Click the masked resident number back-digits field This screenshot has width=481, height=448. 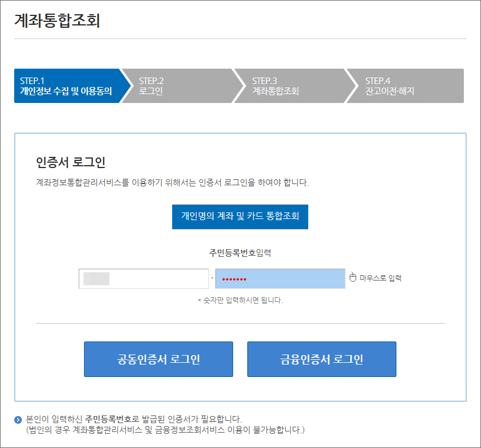click(x=280, y=279)
